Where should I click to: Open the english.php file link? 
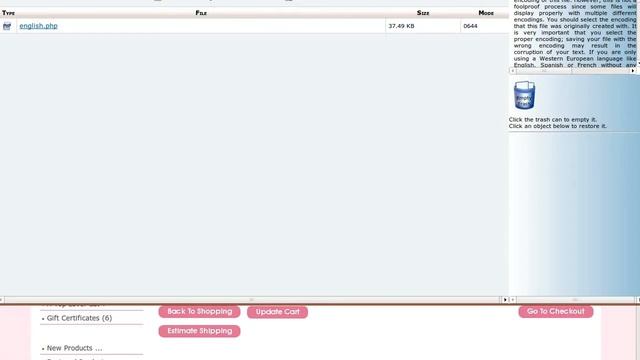tap(38, 26)
